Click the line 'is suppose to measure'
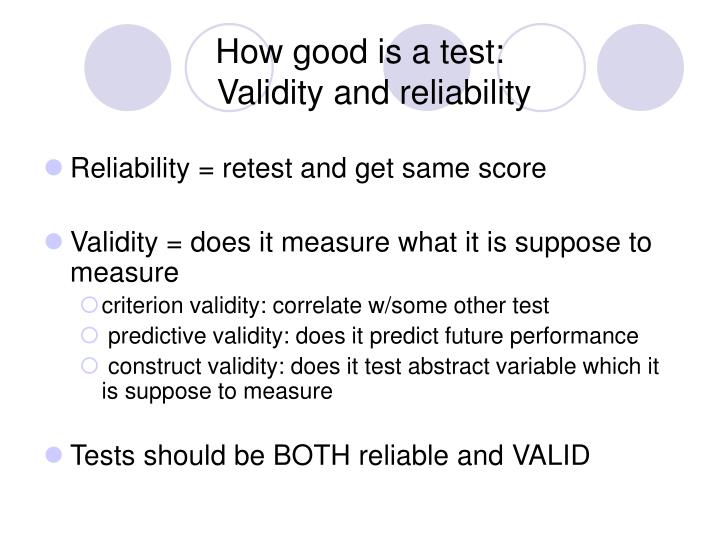The width and height of the screenshot is (720, 540). pos(217,392)
